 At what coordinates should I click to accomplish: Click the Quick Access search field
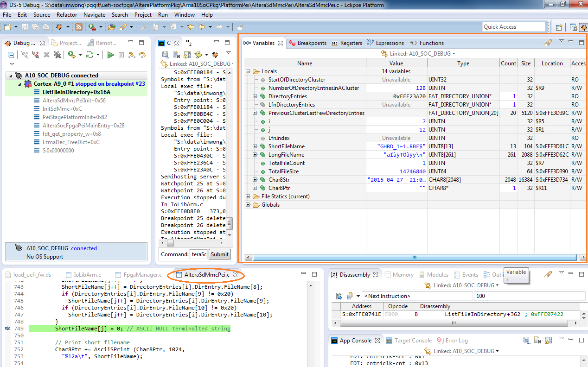click(x=513, y=27)
